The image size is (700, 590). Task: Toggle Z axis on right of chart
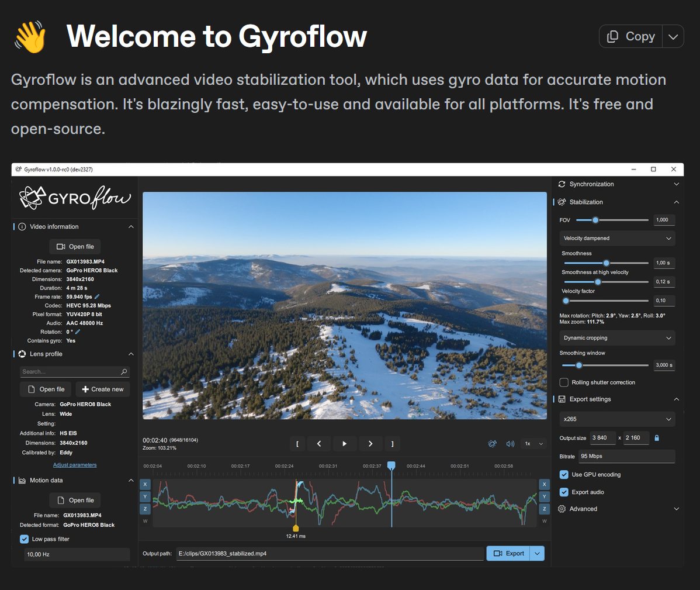[544, 509]
